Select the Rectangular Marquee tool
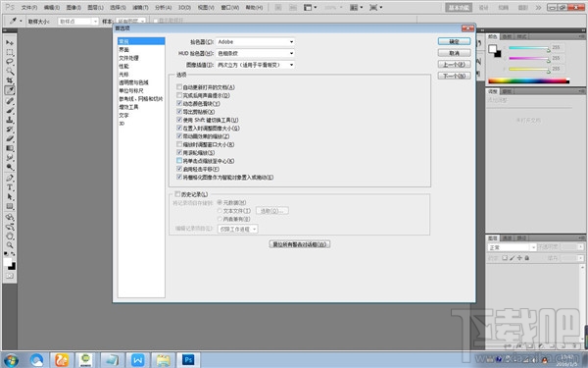The height and width of the screenshot is (368, 588). click(x=10, y=52)
